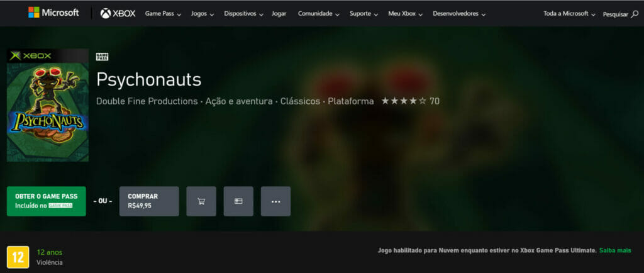Viewport: 644px width, 273px height.
Task: Open the three-dots more options button
Action: (275, 201)
